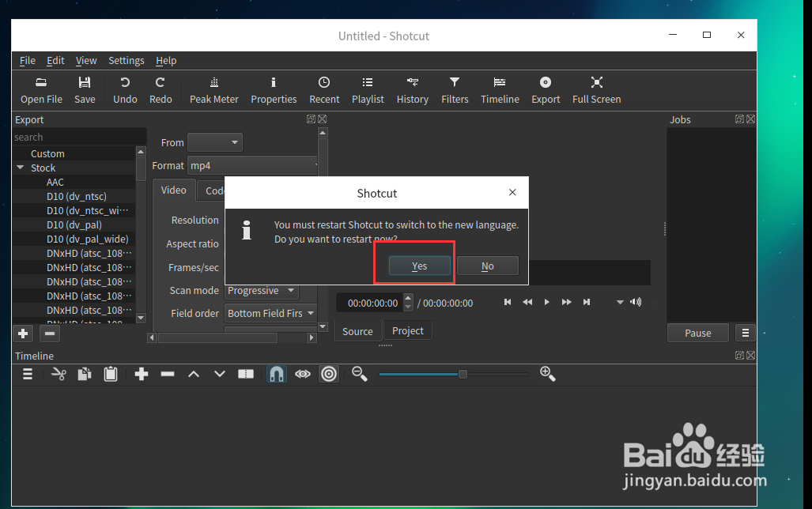Click the Redo toolbar icon

click(161, 90)
